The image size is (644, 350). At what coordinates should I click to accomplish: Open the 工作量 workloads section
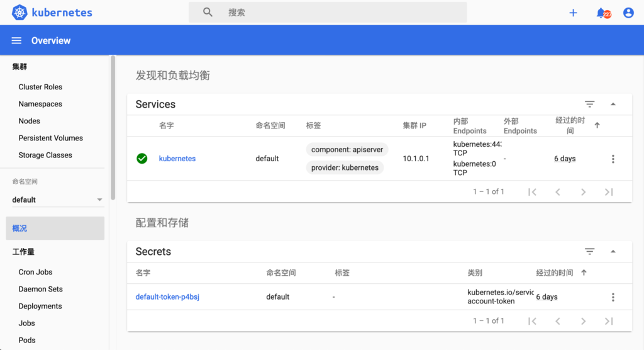pos(23,252)
